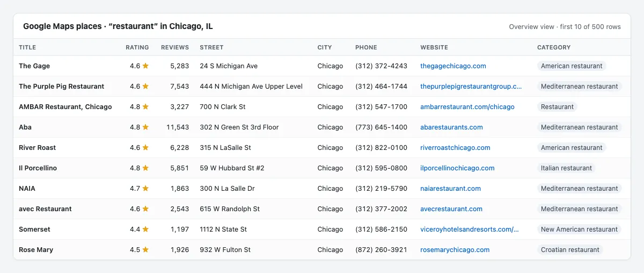Click street address 24 S Michigan Ave
Viewport: 644px width, 273px height.
(x=229, y=66)
